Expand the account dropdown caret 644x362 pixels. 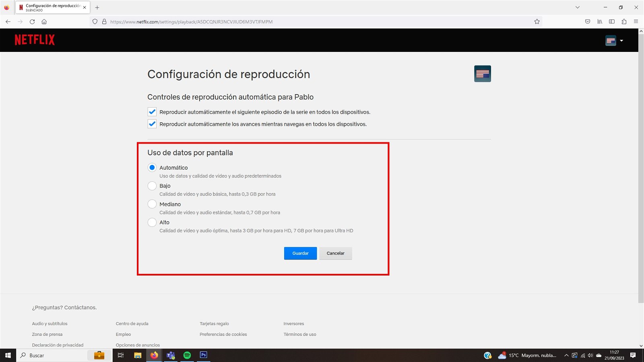click(621, 41)
